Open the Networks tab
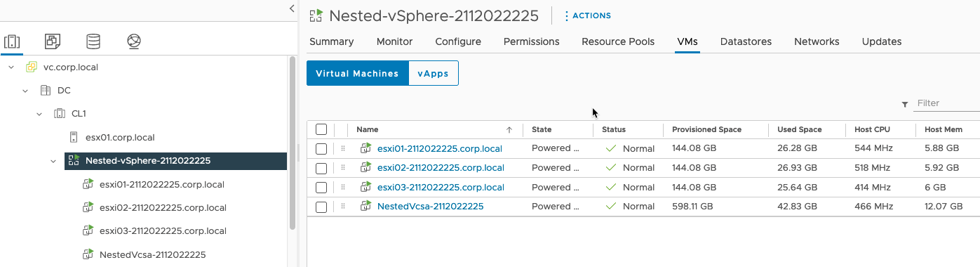 pos(817,41)
